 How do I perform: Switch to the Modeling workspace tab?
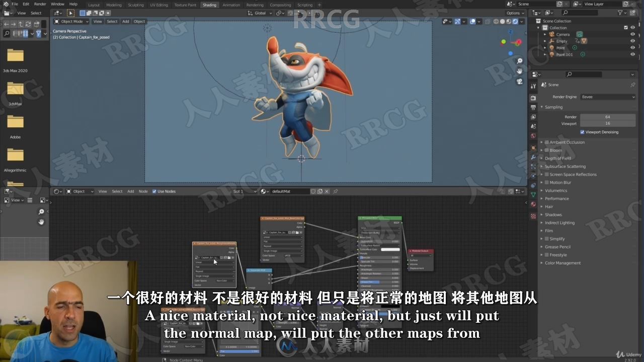pos(114,5)
